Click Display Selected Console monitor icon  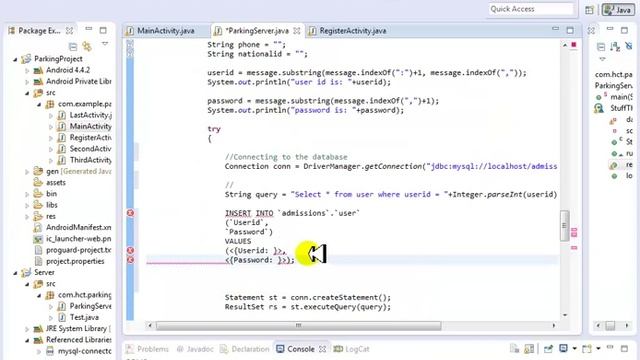point(563,349)
